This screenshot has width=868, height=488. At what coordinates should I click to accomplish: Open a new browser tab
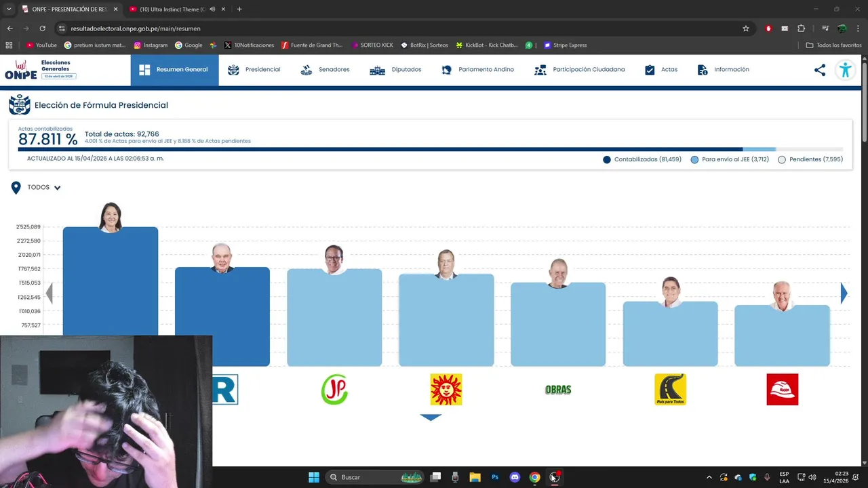click(239, 9)
